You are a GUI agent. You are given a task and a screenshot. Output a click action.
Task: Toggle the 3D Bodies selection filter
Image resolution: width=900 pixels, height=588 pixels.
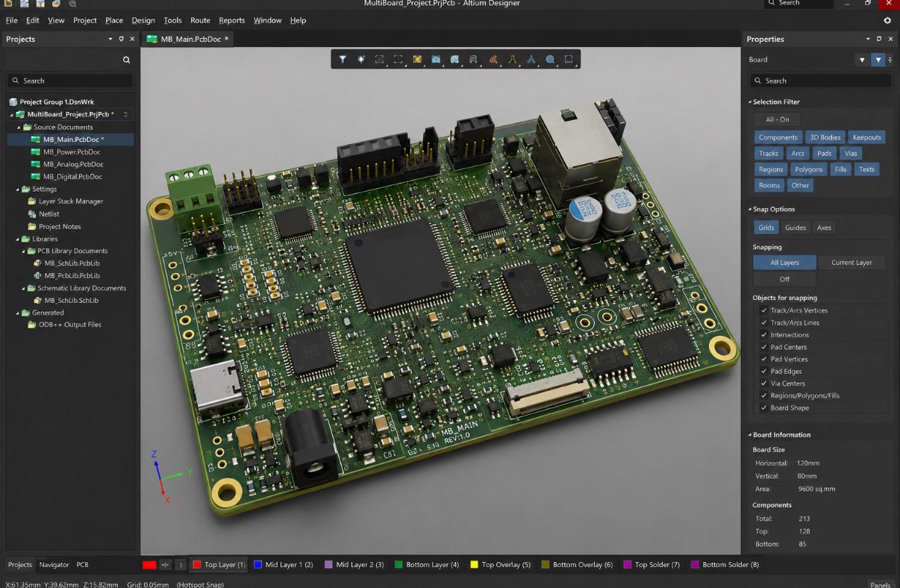pyautogui.click(x=825, y=137)
